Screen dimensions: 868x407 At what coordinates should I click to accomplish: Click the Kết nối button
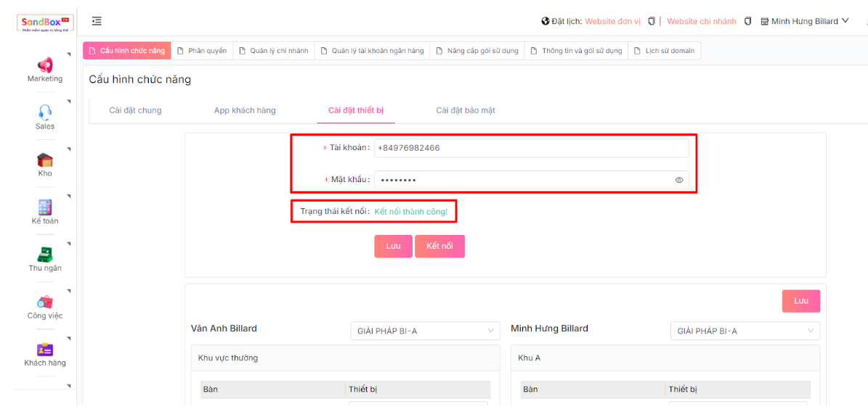pyautogui.click(x=439, y=246)
